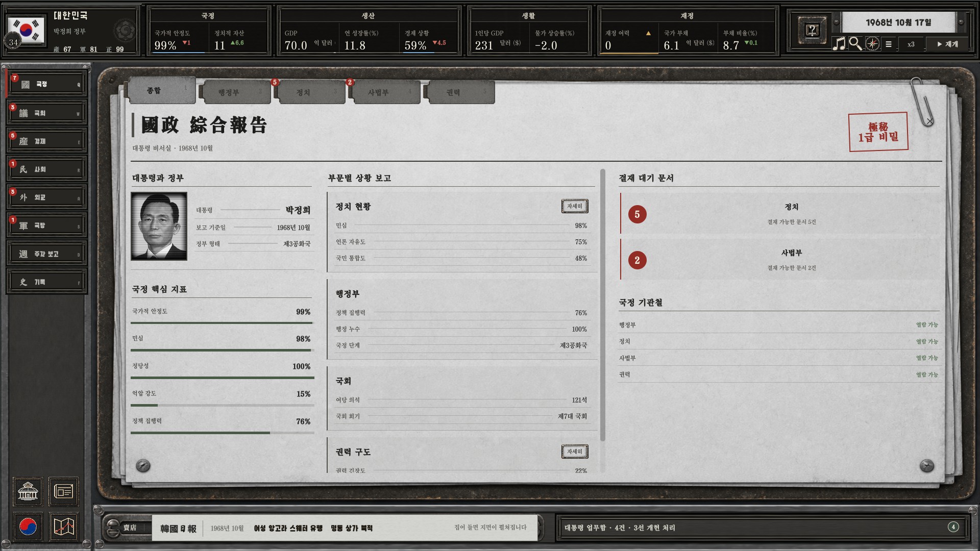Open the 사회 sidebar menu

(x=46, y=169)
